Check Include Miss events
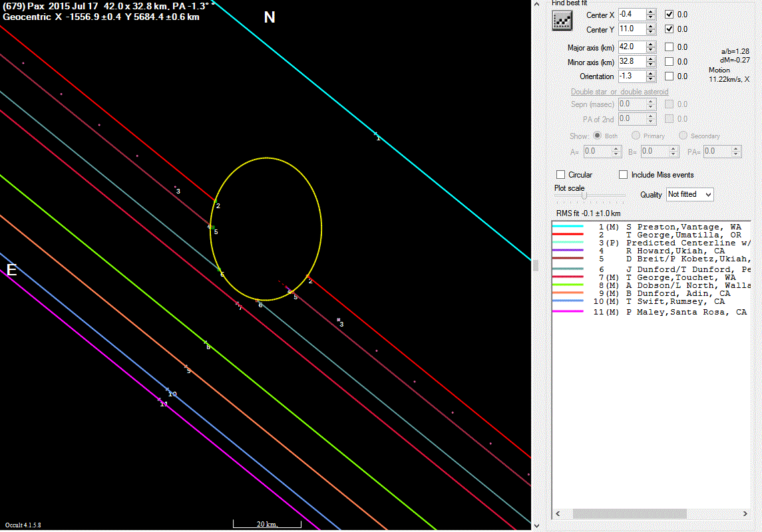Image resolution: width=762 pixels, height=532 pixels. (x=623, y=175)
